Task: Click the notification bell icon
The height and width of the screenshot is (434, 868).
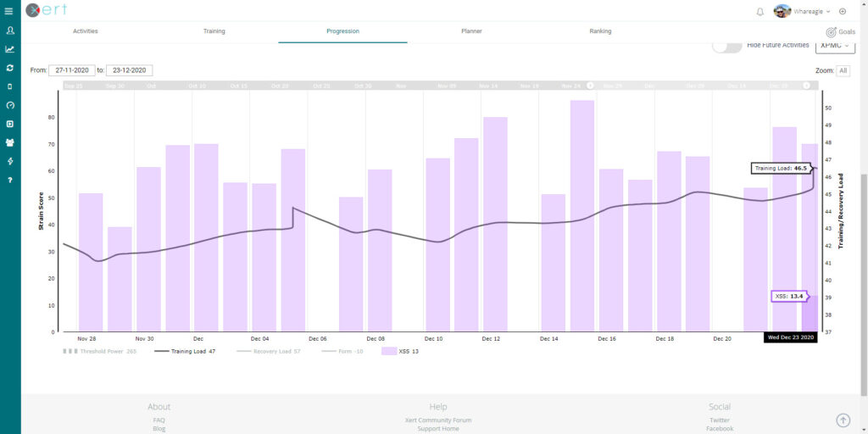Action: point(759,11)
